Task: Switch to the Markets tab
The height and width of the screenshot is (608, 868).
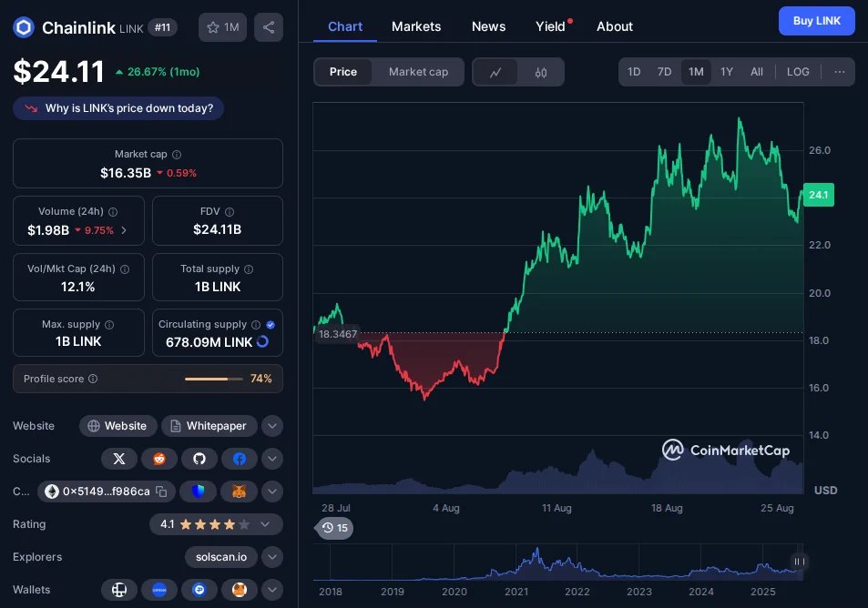Action: point(416,26)
